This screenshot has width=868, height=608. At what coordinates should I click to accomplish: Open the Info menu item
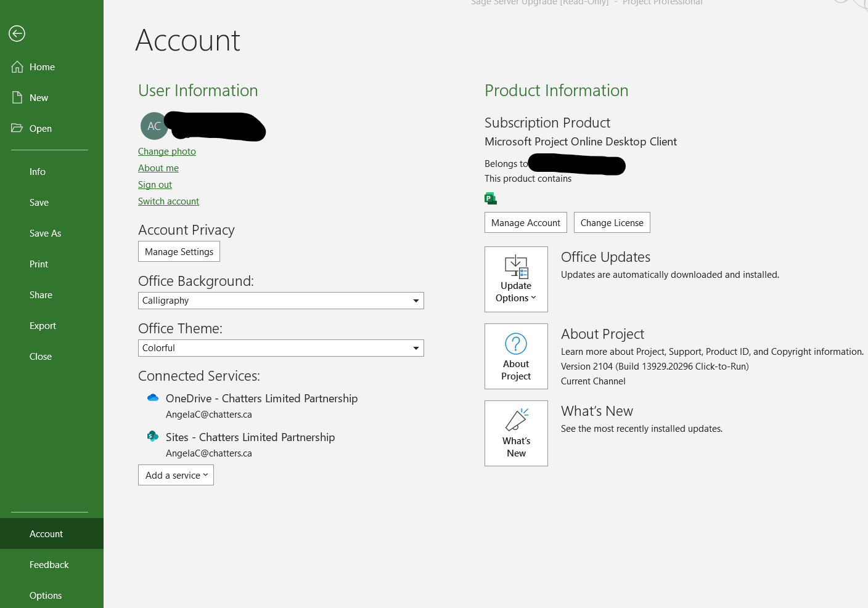52,172
